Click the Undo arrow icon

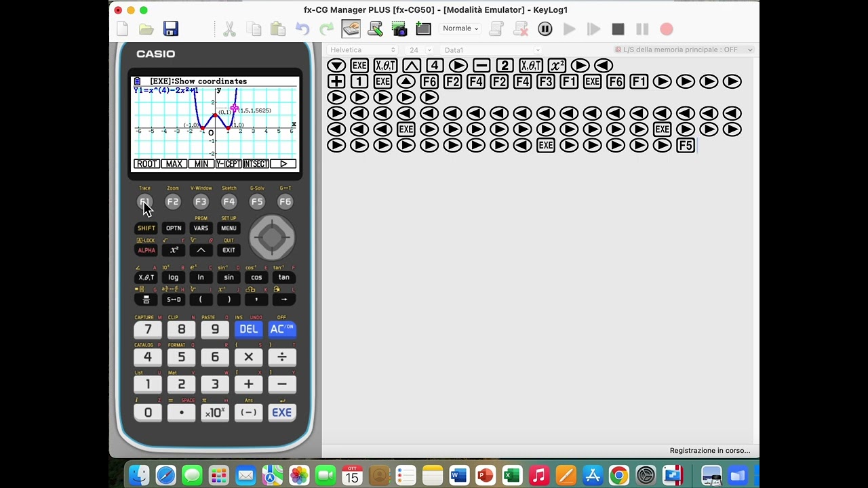[302, 29]
